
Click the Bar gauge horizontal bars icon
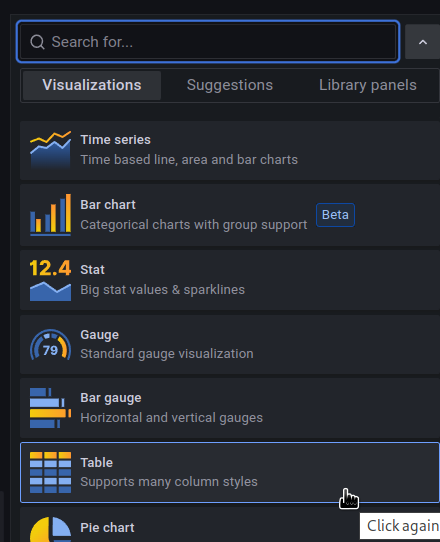pos(50,408)
